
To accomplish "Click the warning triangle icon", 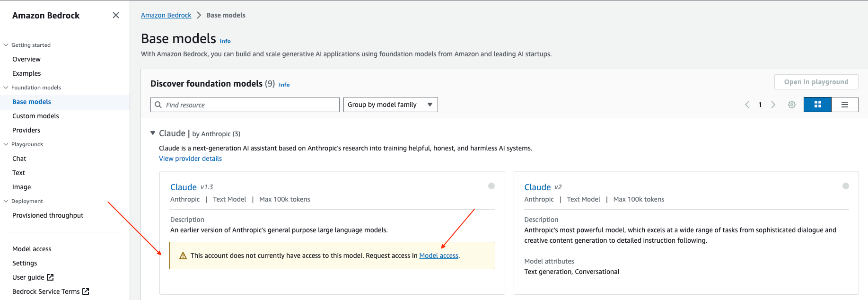I will pos(183,256).
